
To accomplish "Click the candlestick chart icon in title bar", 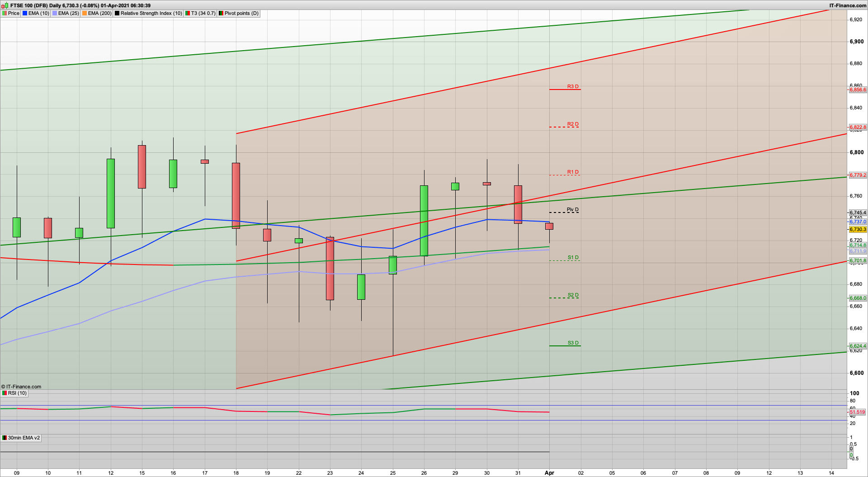I will click(x=4, y=5).
